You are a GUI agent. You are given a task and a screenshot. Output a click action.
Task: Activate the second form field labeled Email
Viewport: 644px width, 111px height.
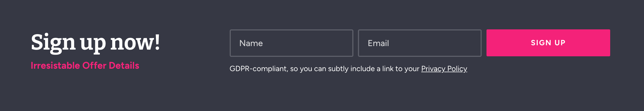pos(420,43)
